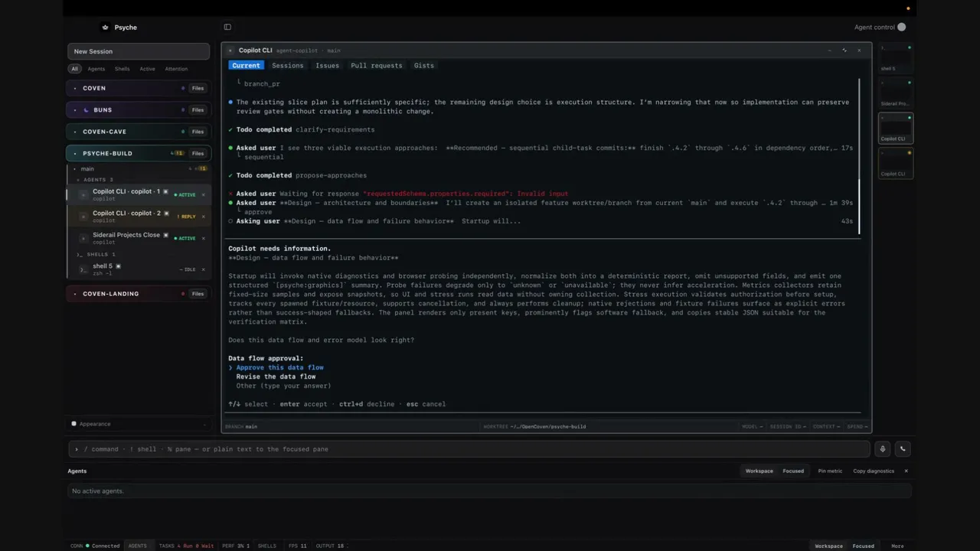Select Workspace in Agents panel header
The image size is (980, 551).
pyautogui.click(x=759, y=471)
